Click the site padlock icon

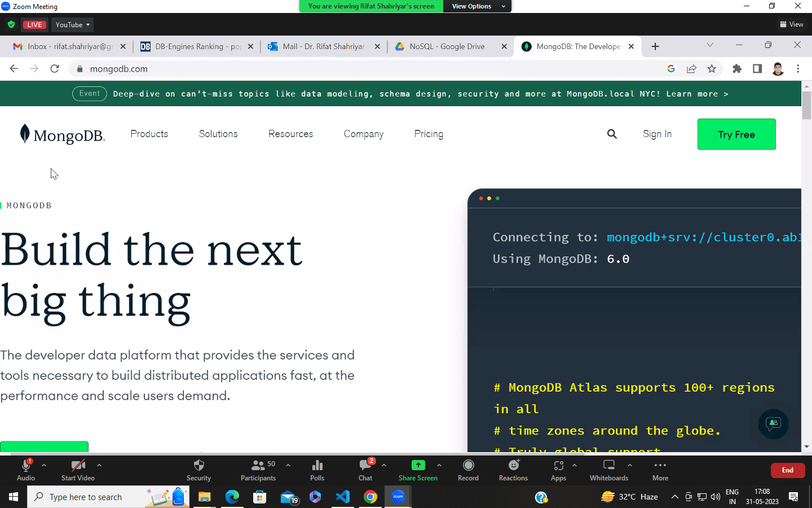click(x=80, y=69)
